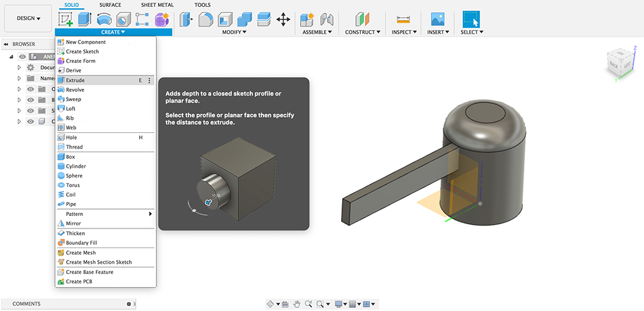Collapse the root component tree triangle
The image size is (644, 311).
click(x=11, y=57)
